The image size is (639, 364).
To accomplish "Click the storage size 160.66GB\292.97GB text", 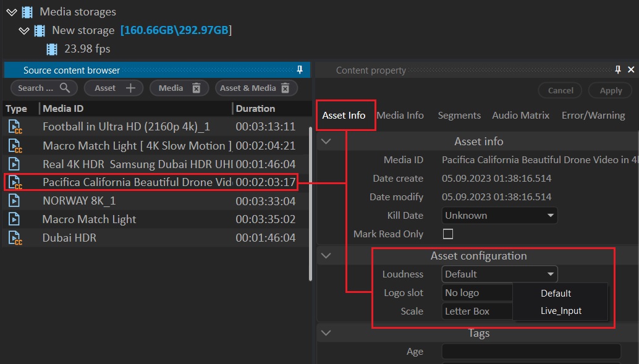I will (x=176, y=30).
